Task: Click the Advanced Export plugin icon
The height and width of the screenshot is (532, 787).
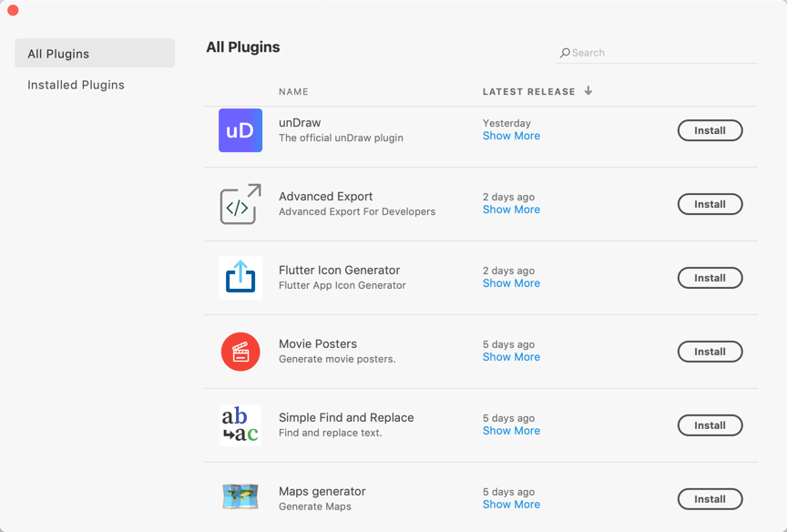Action: point(240,204)
